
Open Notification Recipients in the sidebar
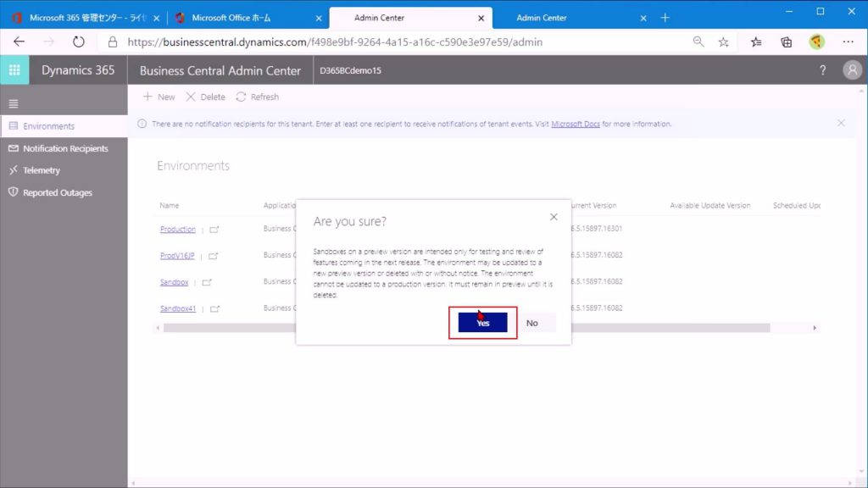[x=64, y=148]
